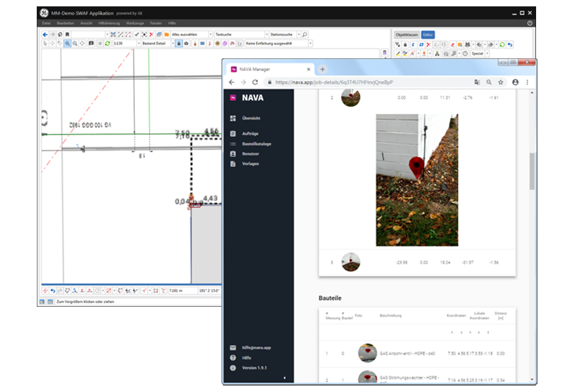The image size is (588, 392).
Task: Collapse the NAVA sidebar with bottom arrow
Action: tap(285, 378)
